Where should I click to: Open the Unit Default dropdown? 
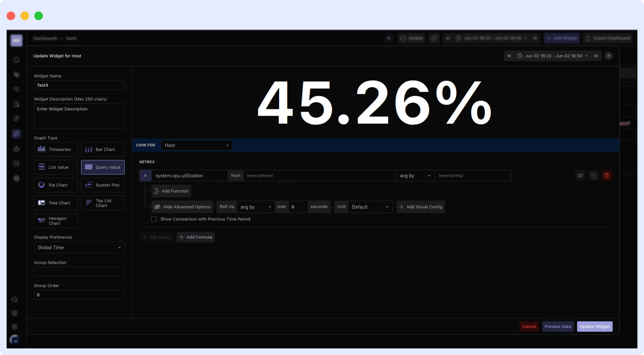coord(370,207)
